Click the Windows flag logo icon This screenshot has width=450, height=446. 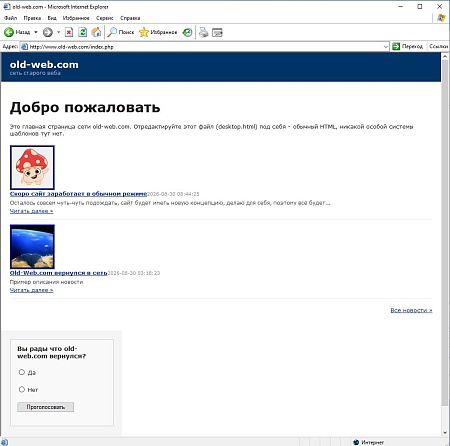point(441,18)
